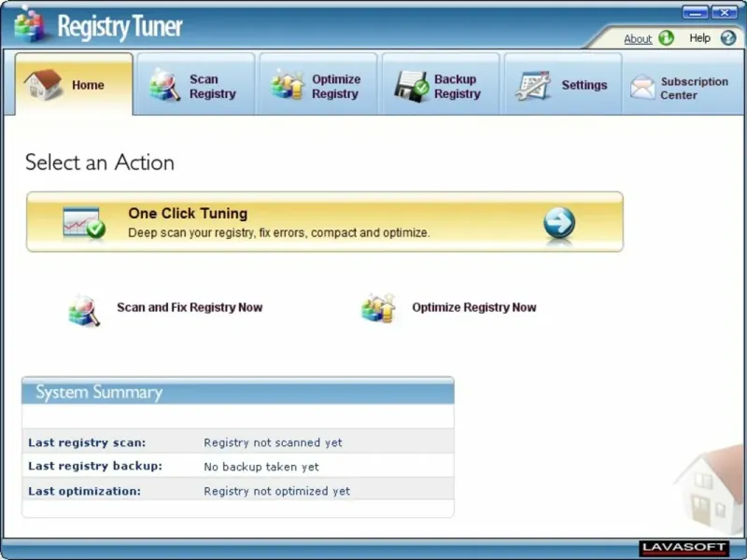
Task: Click the Optimize Registry Now cubes icon
Action: pyautogui.click(x=379, y=309)
